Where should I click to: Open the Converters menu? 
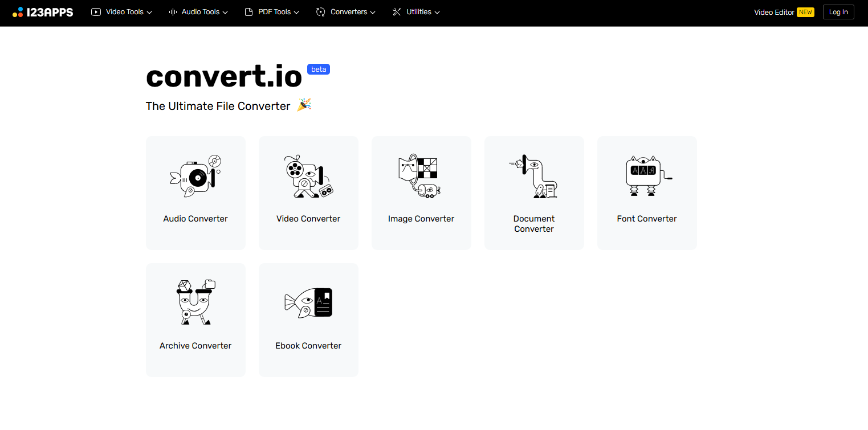pyautogui.click(x=346, y=12)
